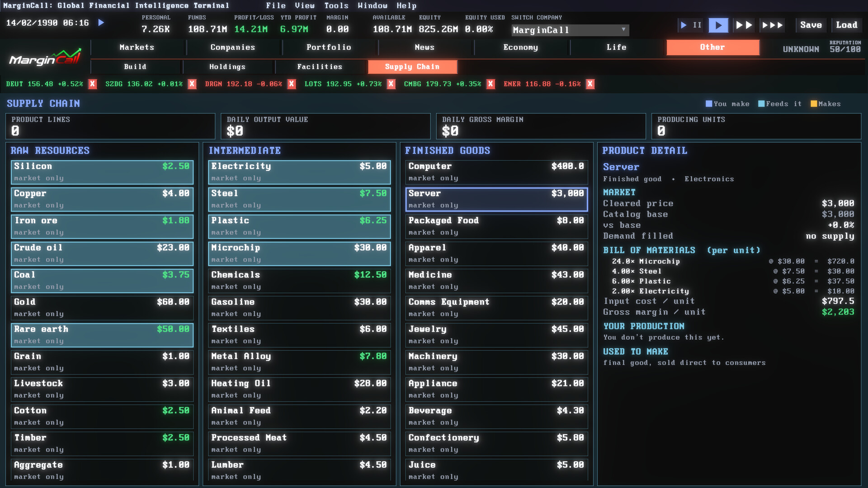Screen dimensions: 868x488
Task: Select the Gold raw resource
Action: pyautogui.click(x=102, y=308)
